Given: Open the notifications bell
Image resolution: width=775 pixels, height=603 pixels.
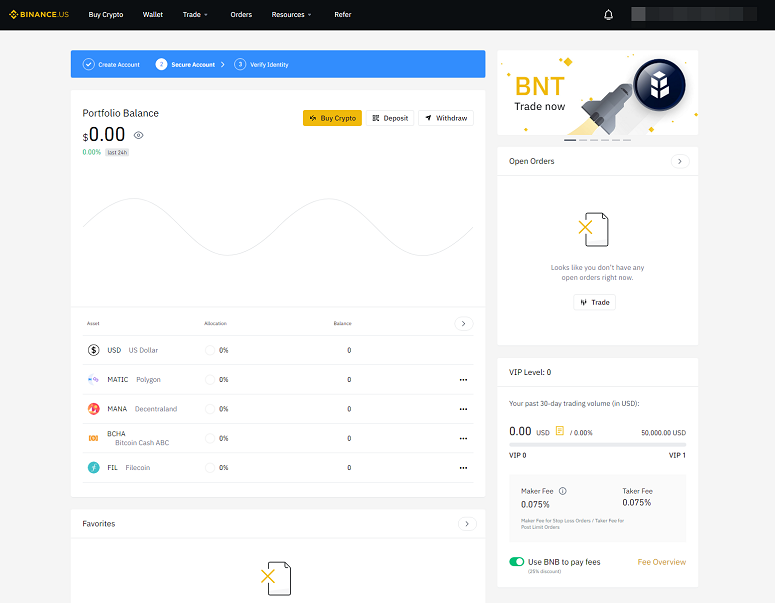Looking at the screenshot, I should (x=608, y=14).
